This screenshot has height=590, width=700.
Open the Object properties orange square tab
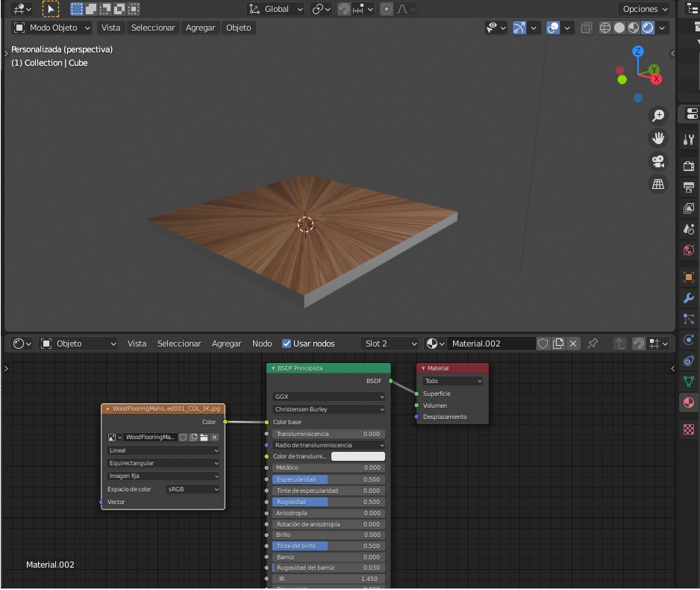pyautogui.click(x=689, y=277)
